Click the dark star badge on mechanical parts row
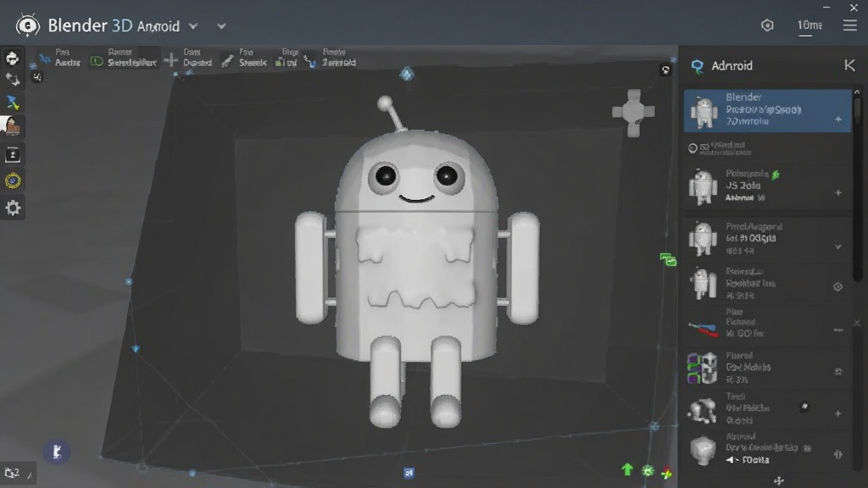The image size is (868, 488). (804, 407)
